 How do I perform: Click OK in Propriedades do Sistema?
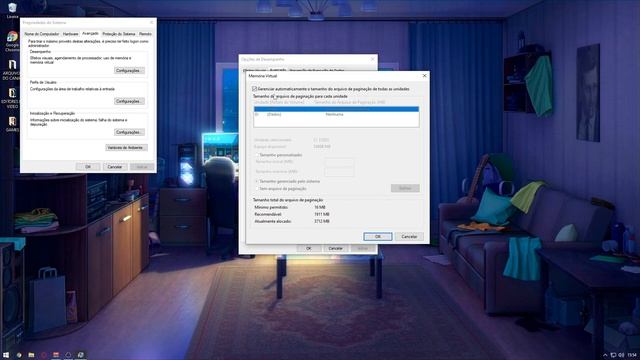88,167
